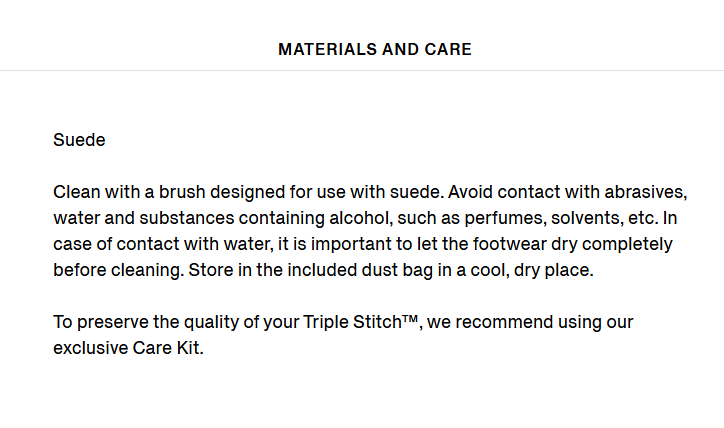724x428 pixels.
Task: Click the Suede material label
Action: [79, 139]
